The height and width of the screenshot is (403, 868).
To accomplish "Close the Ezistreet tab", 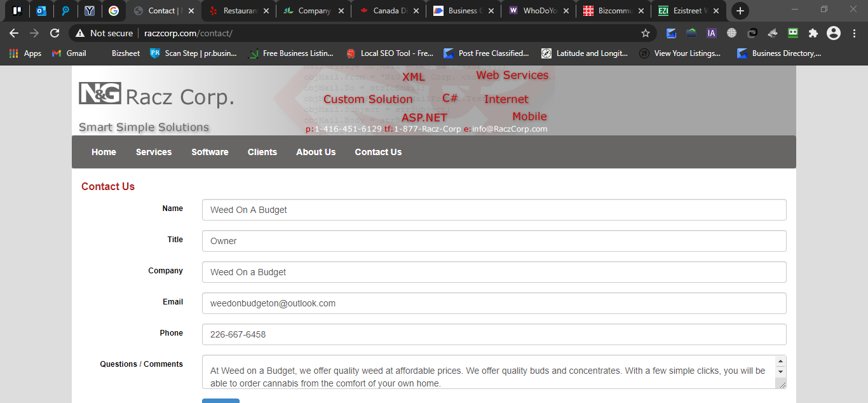I will 716,11.
